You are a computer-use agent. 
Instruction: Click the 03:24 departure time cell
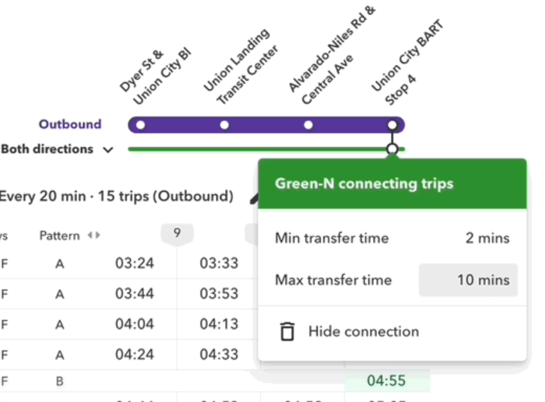click(x=135, y=263)
